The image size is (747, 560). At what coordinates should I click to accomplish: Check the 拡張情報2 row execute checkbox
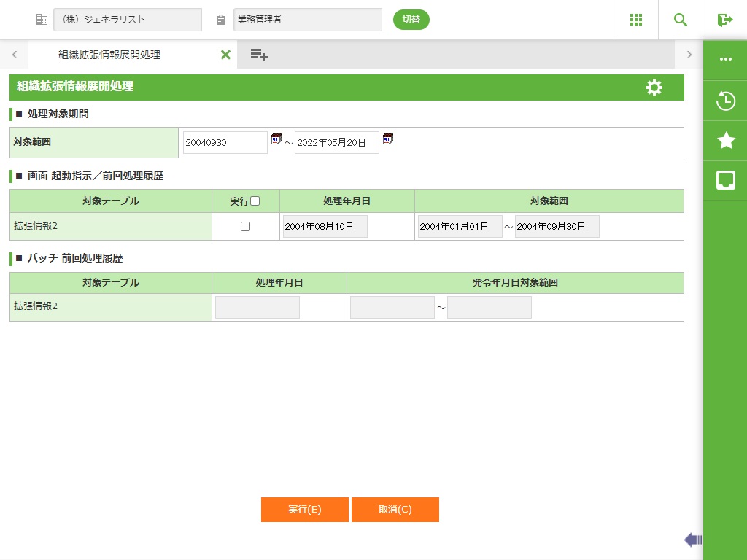click(245, 227)
